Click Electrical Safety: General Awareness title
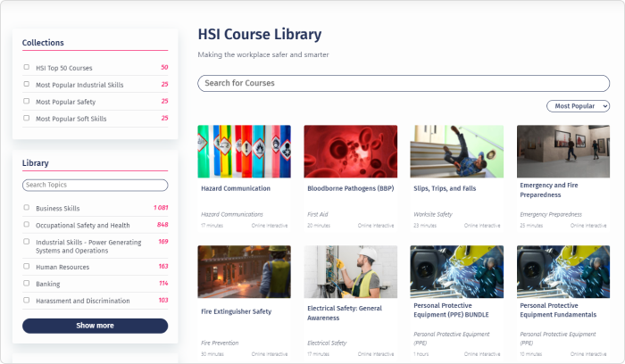The image size is (625, 364). [x=345, y=313]
